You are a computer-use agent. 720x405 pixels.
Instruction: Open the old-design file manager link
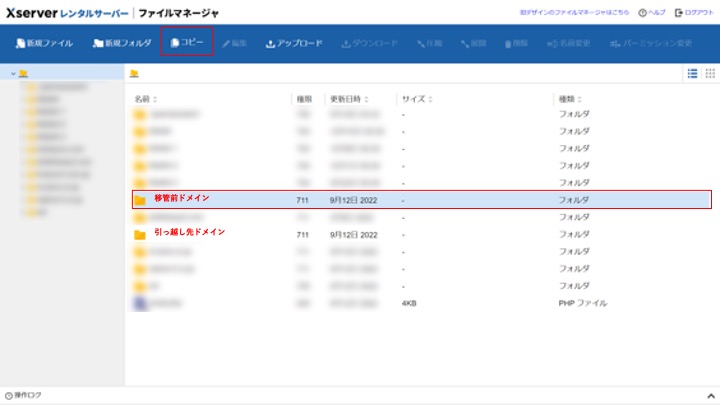click(x=574, y=12)
